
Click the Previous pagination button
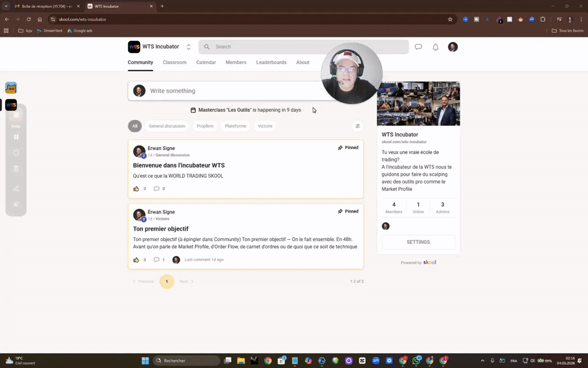tap(143, 281)
